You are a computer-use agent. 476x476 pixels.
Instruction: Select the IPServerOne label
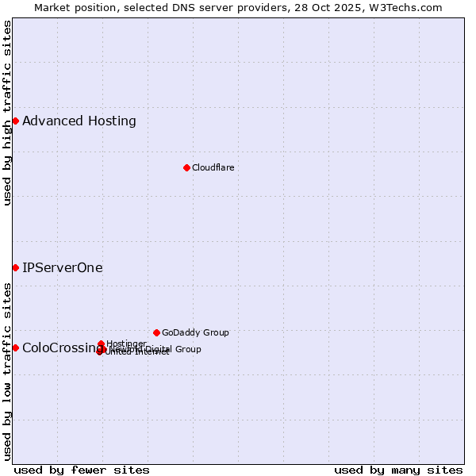pyautogui.click(x=63, y=268)
